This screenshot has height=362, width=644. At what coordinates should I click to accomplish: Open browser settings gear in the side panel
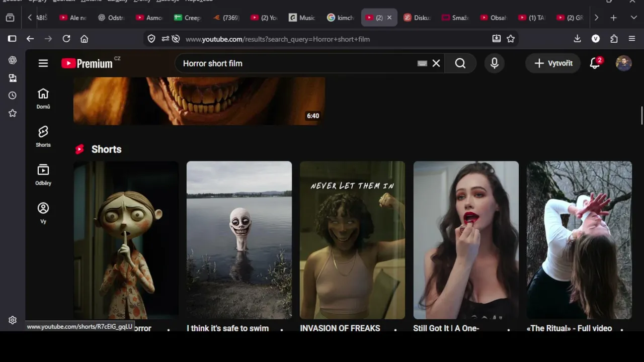coord(13,320)
